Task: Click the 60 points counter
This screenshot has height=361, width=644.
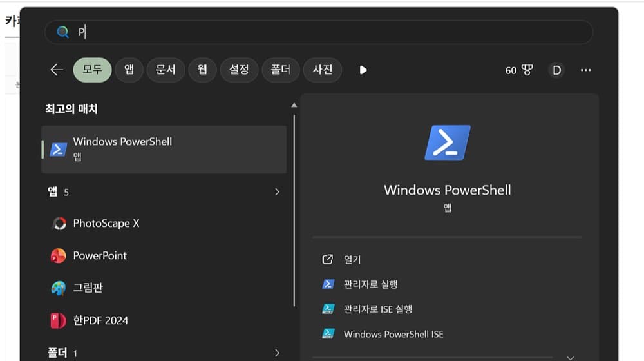Action: pos(511,71)
